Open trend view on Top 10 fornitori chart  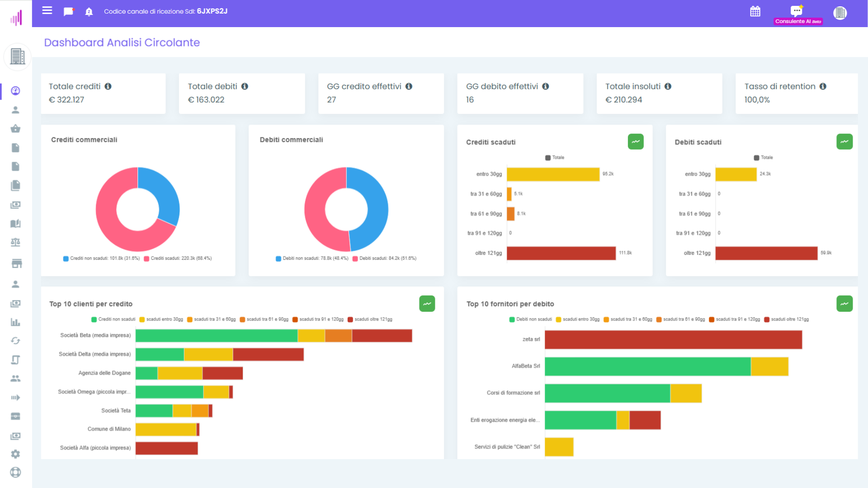coord(844,304)
